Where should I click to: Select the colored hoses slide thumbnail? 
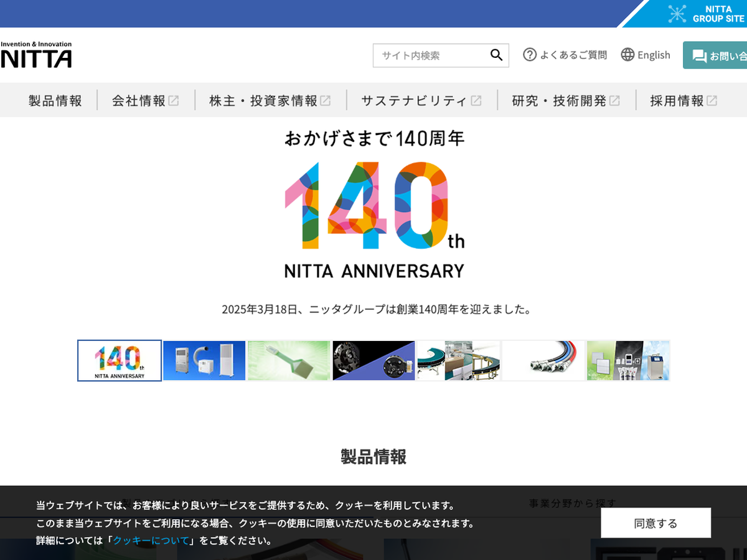pyautogui.click(x=543, y=360)
